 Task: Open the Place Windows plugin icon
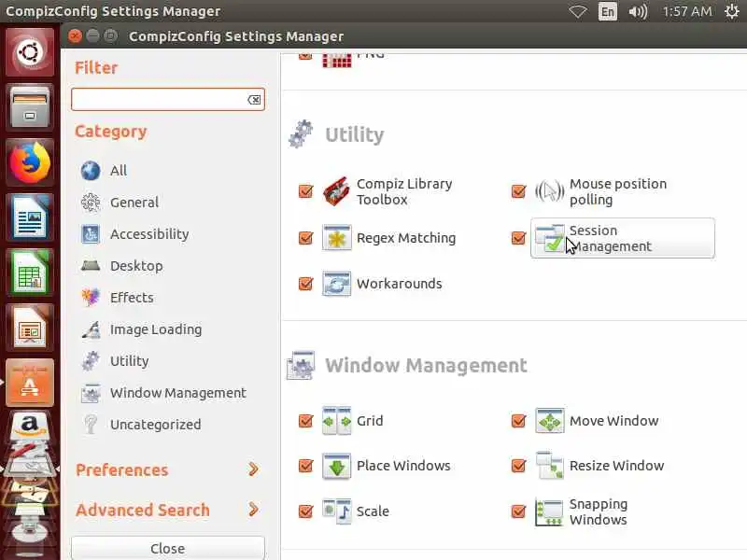click(x=336, y=465)
